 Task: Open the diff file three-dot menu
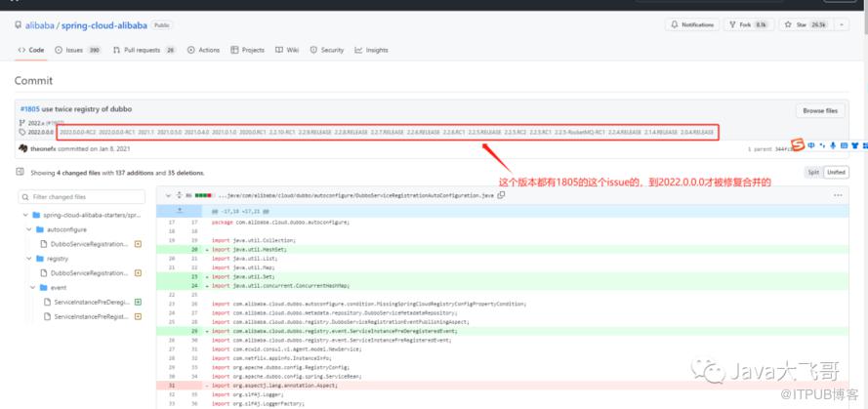point(838,195)
